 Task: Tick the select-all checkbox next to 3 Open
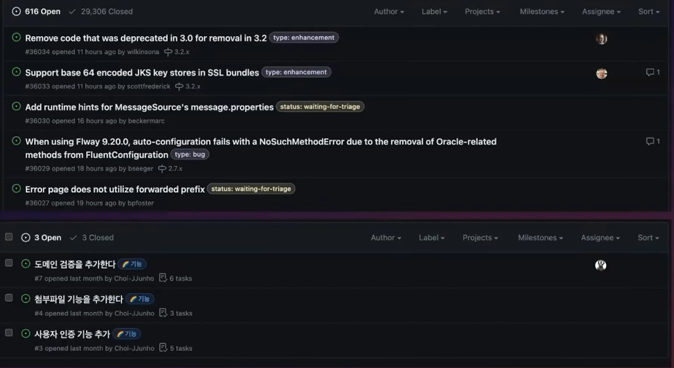9,237
